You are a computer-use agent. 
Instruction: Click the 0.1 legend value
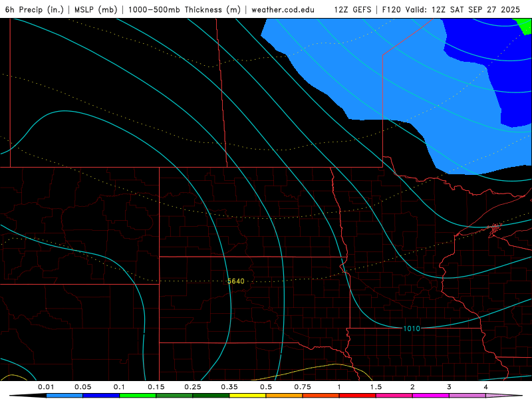(119, 387)
